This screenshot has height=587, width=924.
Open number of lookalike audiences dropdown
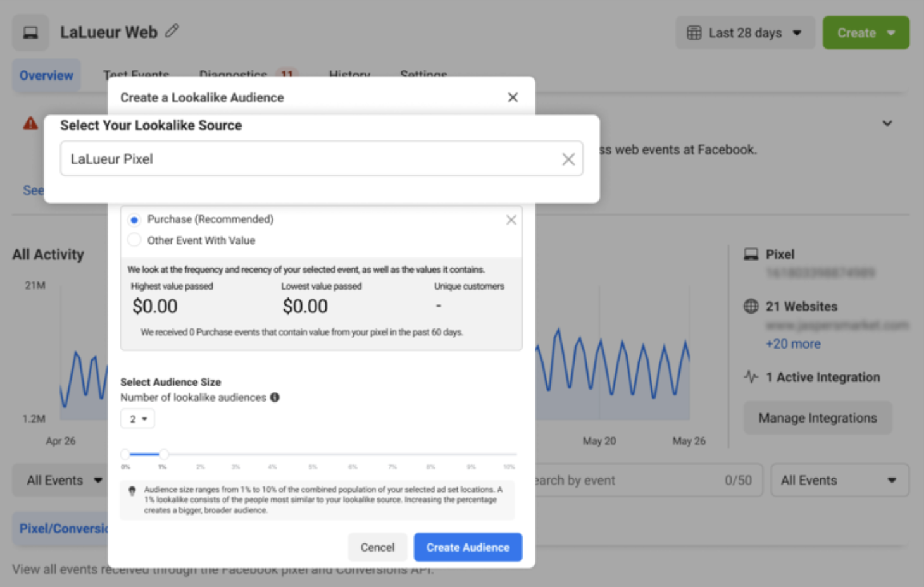point(137,419)
